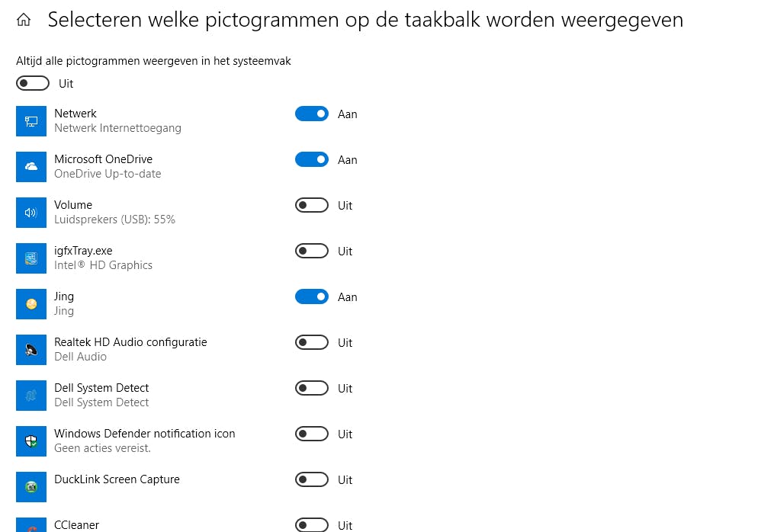The image size is (774, 532).
Task: Switch off the Jing toggle
Action: pyautogui.click(x=312, y=297)
